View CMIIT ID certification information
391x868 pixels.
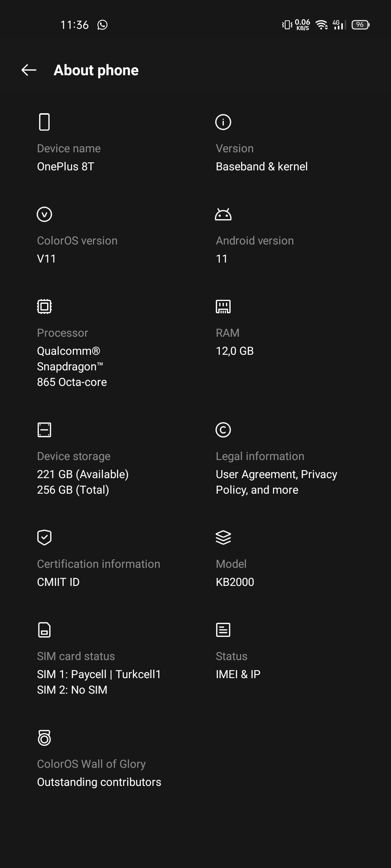pyautogui.click(x=58, y=582)
